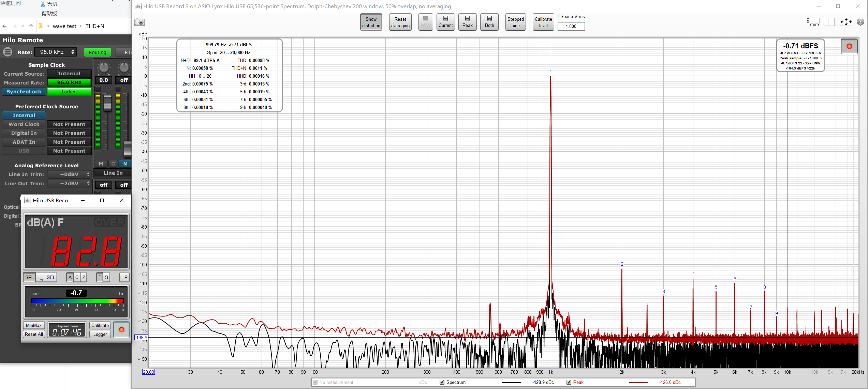Click the 20.00 frequency axis start box
Viewport: 868px width, 389px height.
pos(148,372)
